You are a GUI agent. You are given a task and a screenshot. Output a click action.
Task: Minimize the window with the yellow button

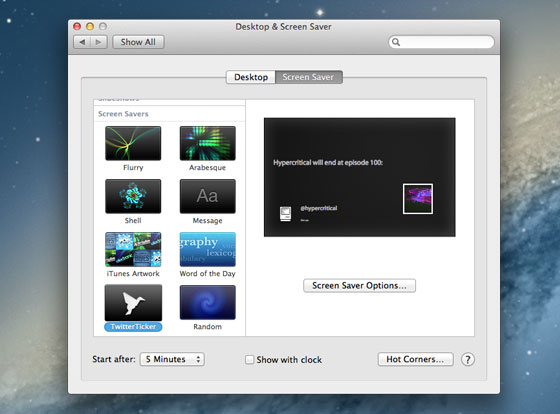[90, 26]
